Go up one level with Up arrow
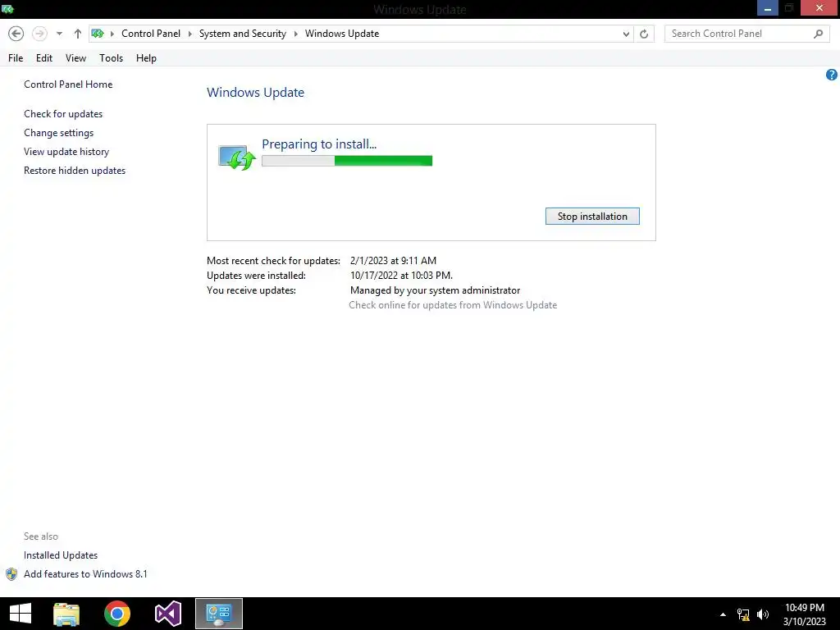The height and width of the screenshot is (630, 840). tap(78, 34)
